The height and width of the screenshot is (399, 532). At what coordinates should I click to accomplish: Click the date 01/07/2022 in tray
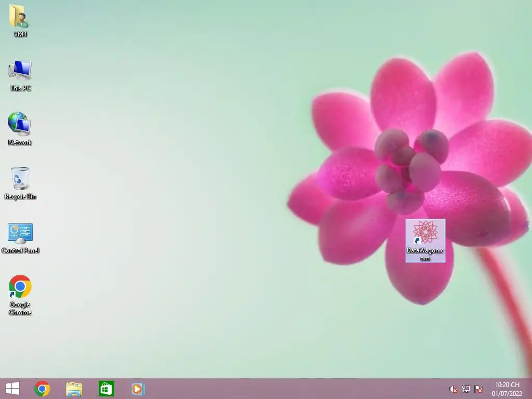coord(507,394)
